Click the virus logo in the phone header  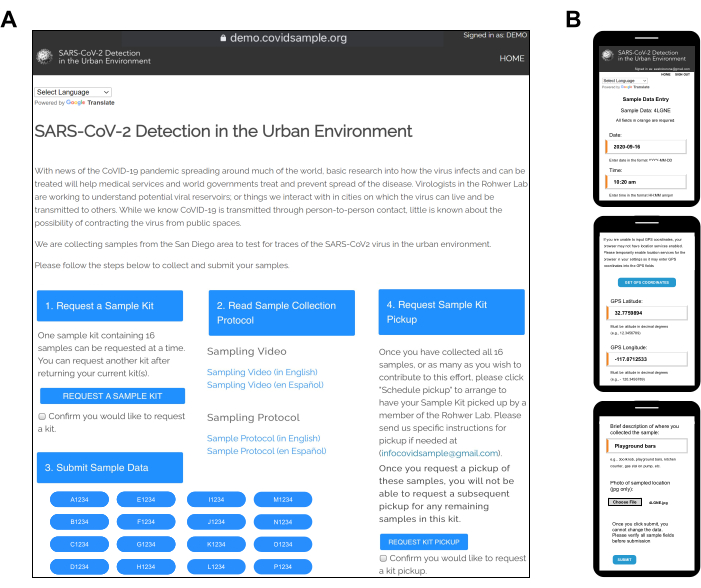[x=607, y=55]
